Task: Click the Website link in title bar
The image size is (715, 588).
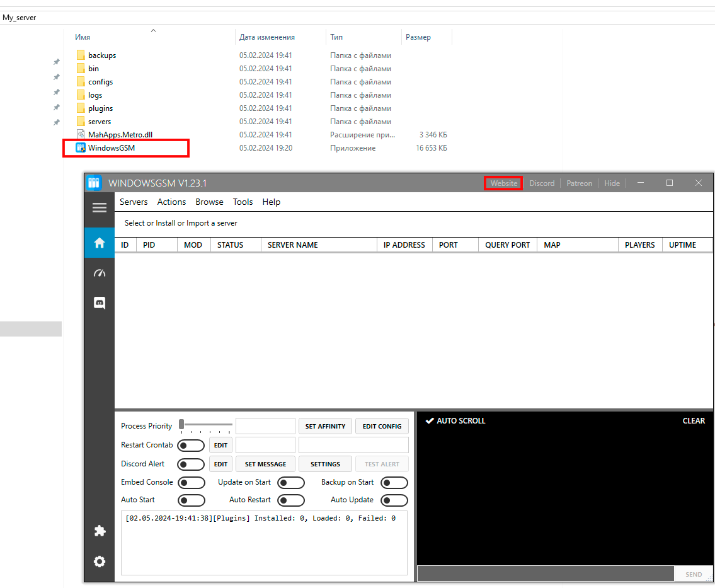Action: 504,183
